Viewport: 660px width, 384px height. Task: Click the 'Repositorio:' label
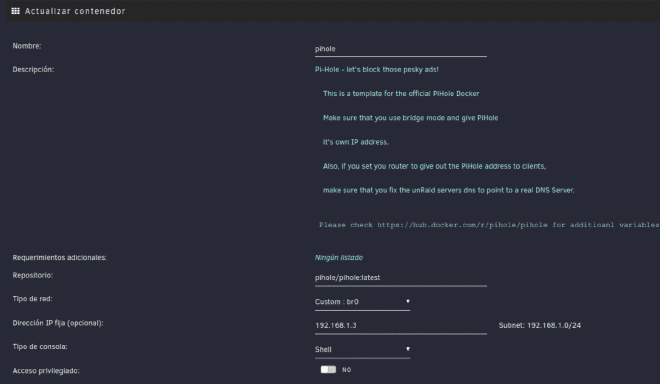pyautogui.click(x=33, y=275)
